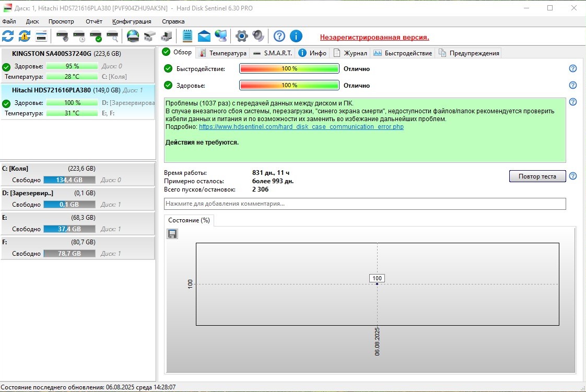Click the computer with drives toolbar icon
Screen dimensions: 586x392
[x=166, y=36]
